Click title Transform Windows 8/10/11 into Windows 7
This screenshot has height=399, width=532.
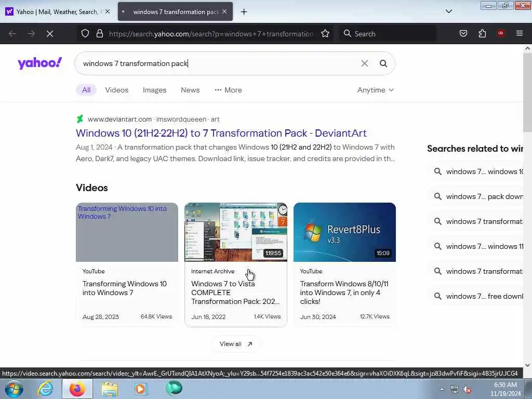[344, 292]
